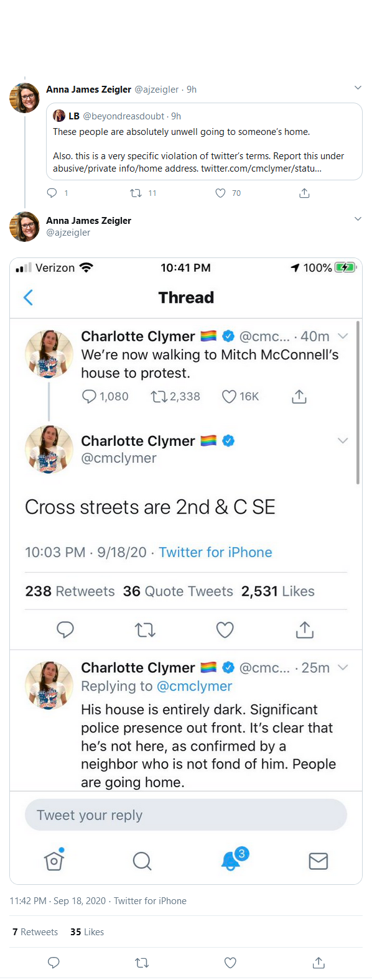Like the bottom tweet with 35 likes
Image resolution: width=372 pixels, height=980 pixels.
[x=230, y=963]
